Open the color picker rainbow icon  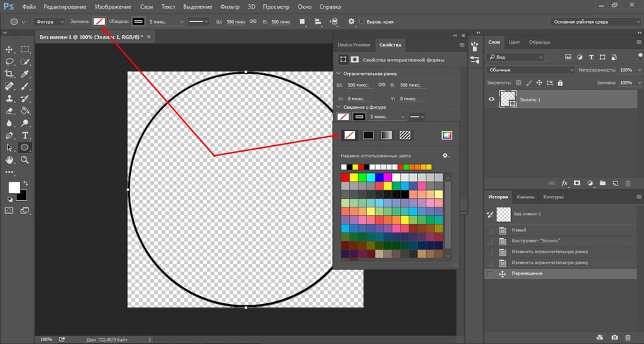click(x=447, y=135)
